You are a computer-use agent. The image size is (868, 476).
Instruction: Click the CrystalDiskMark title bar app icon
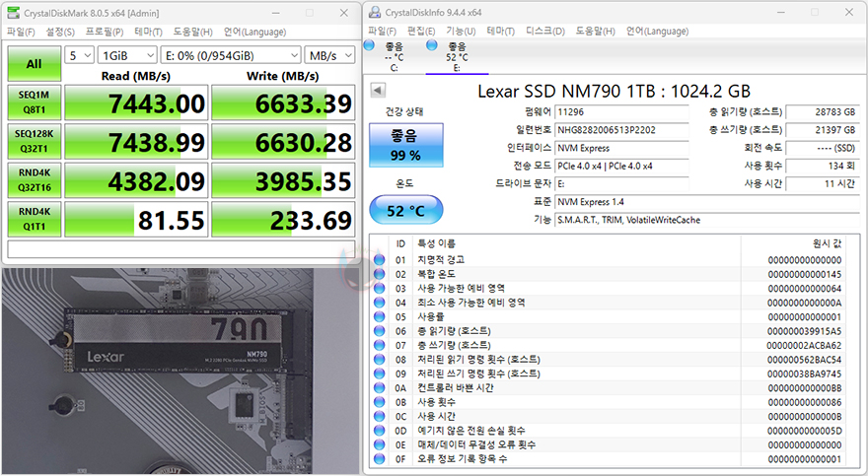click(x=12, y=12)
